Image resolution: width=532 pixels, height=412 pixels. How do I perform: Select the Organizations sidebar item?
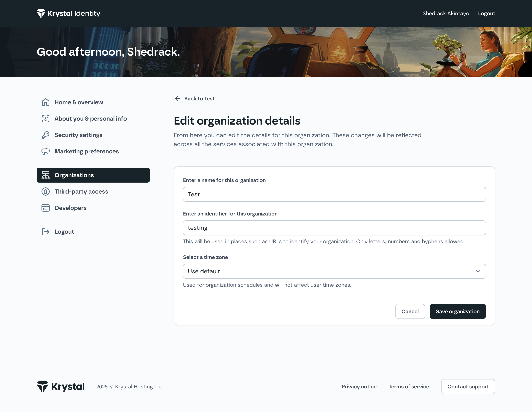click(x=93, y=175)
